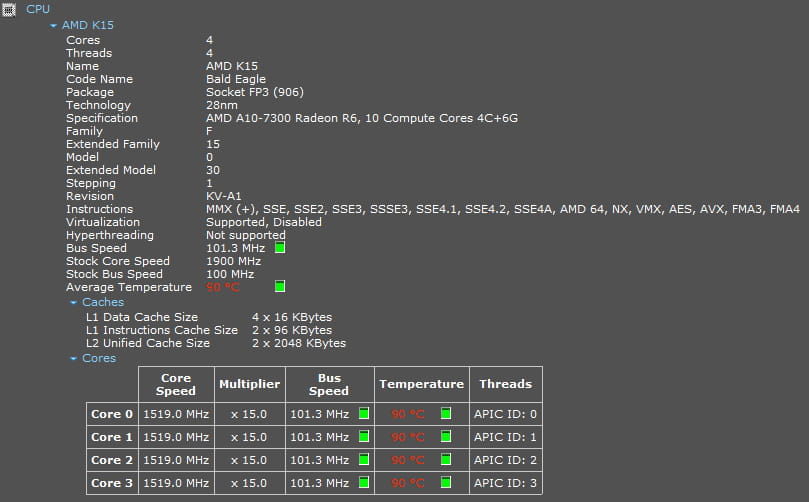The height and width of the screenshot is (502, 809).
Task: Click Core 2 temperature graph icon
Action: (446, 459)
